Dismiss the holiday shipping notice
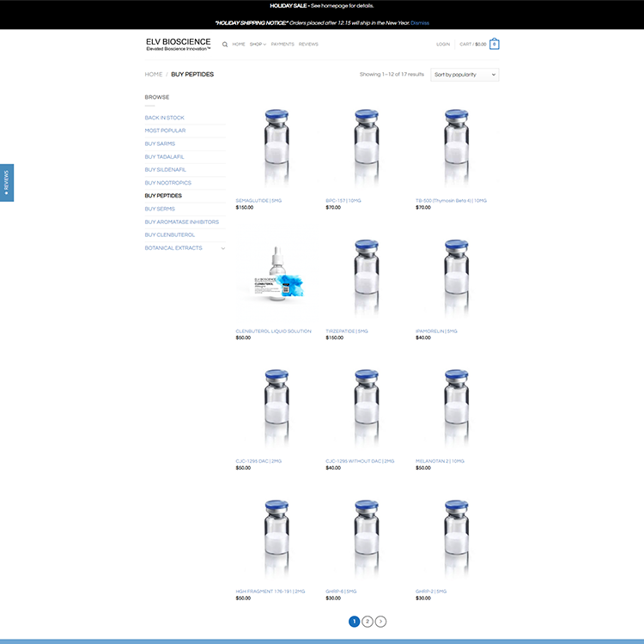 tap(420, 22)
